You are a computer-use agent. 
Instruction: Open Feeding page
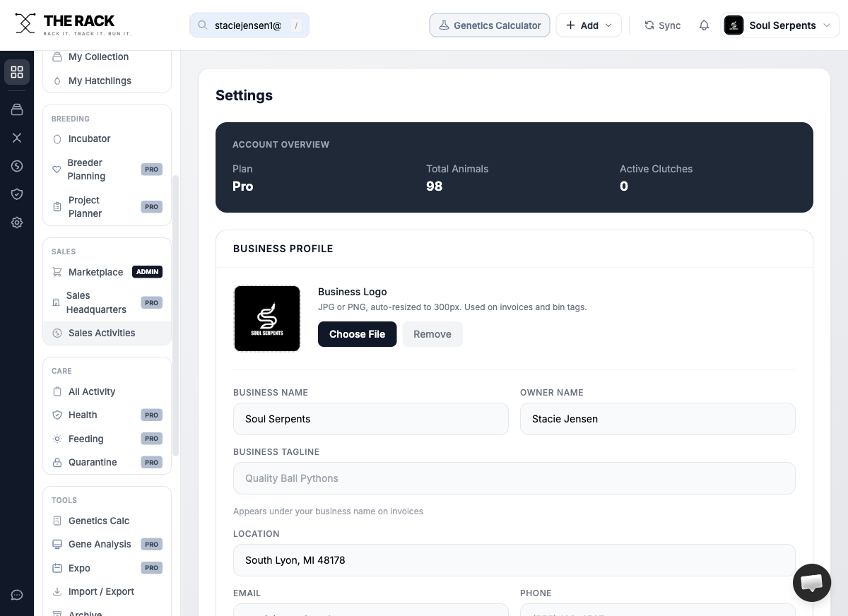pos(107,439)
